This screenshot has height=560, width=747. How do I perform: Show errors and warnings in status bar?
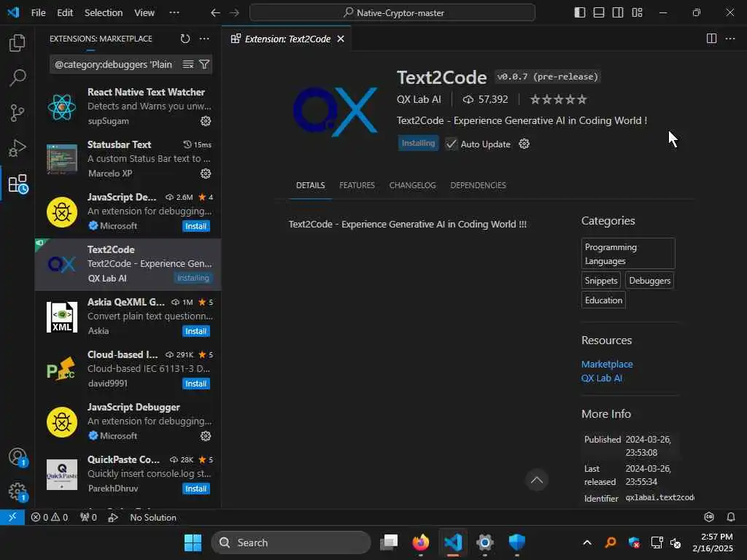pos(50,517)
